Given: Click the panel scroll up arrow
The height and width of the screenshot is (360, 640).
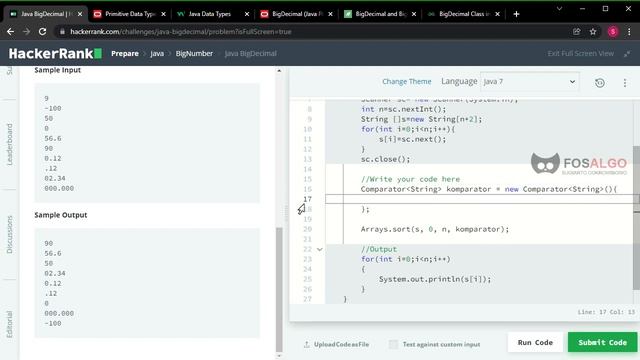Looking at the screenshot, I should pyautogui.click(x=279, y=71).
